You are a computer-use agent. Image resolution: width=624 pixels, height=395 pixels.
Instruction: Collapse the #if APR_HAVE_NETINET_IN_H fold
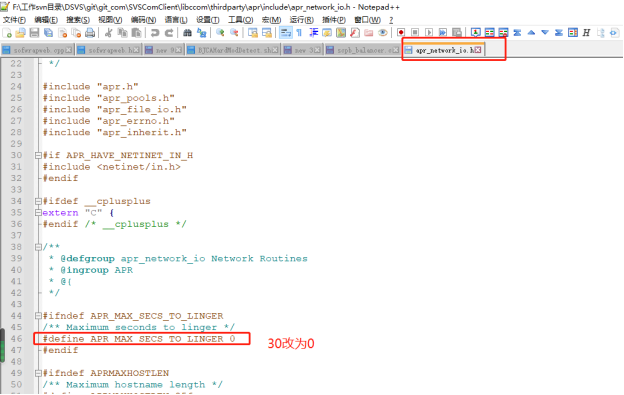coord(38,155)
